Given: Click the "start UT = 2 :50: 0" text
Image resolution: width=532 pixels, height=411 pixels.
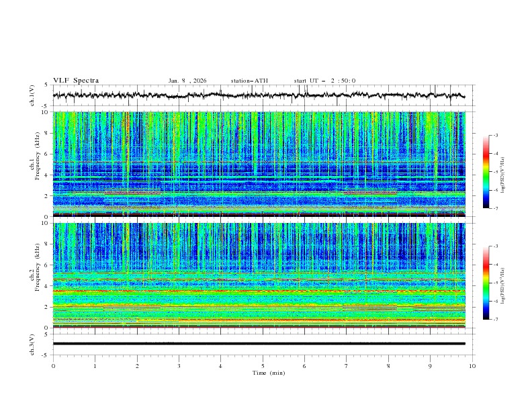Looking at the screenshot, I should pos(324,81).
